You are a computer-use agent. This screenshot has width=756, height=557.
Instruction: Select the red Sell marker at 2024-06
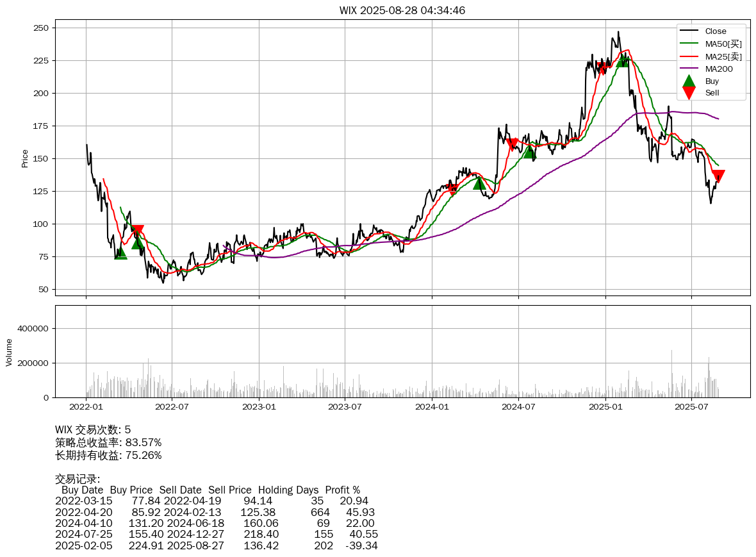coord(512,144)
